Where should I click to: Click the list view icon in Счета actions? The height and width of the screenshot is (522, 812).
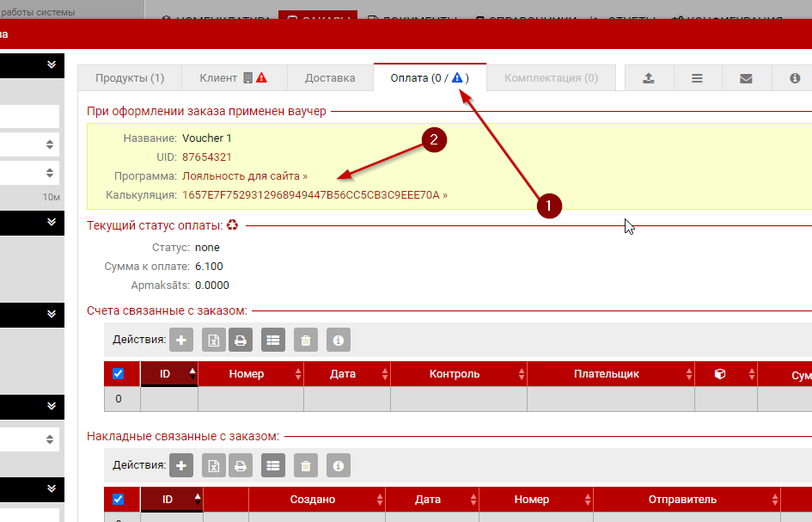[272, 341]
